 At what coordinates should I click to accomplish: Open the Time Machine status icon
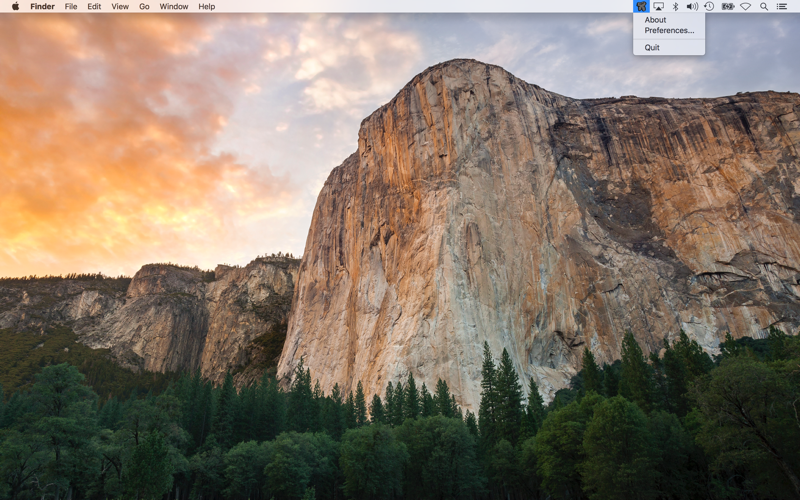(709, 6)
